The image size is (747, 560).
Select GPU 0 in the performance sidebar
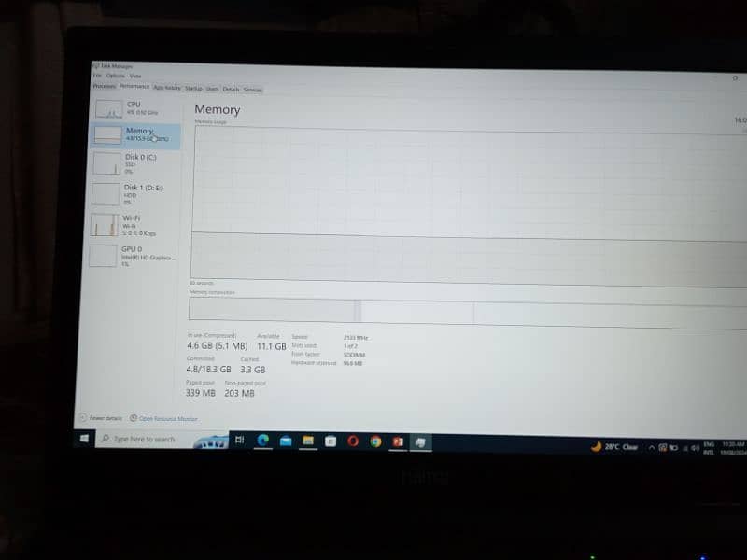[133, 256]
